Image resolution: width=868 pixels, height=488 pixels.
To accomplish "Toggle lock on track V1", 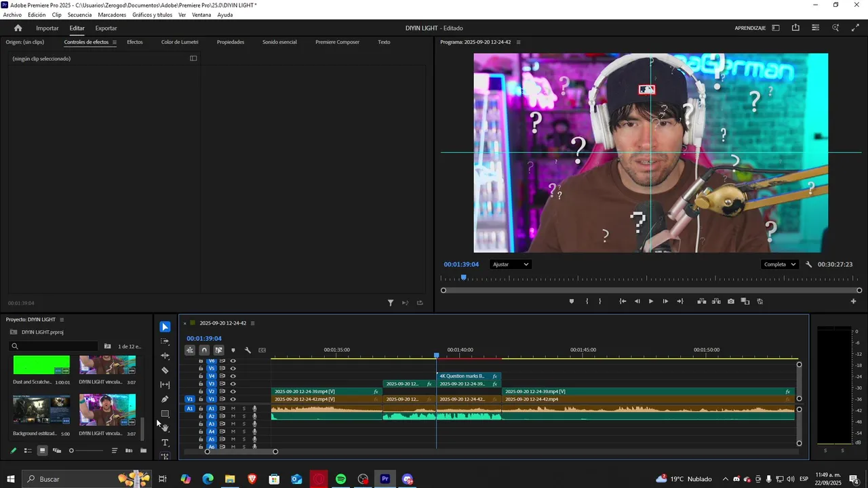I will pos(201,399).
